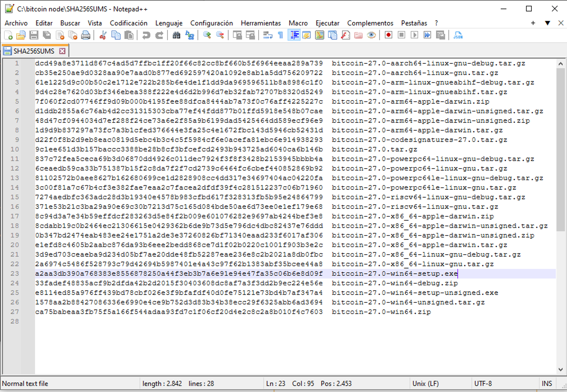The image size is (567, 392).
Task: Open a file with folder icon
Action: [21, 35]
